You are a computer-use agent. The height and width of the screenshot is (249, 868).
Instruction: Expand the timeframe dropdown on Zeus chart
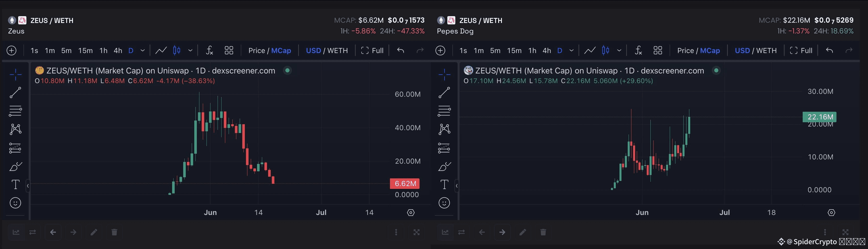point(143,50)
